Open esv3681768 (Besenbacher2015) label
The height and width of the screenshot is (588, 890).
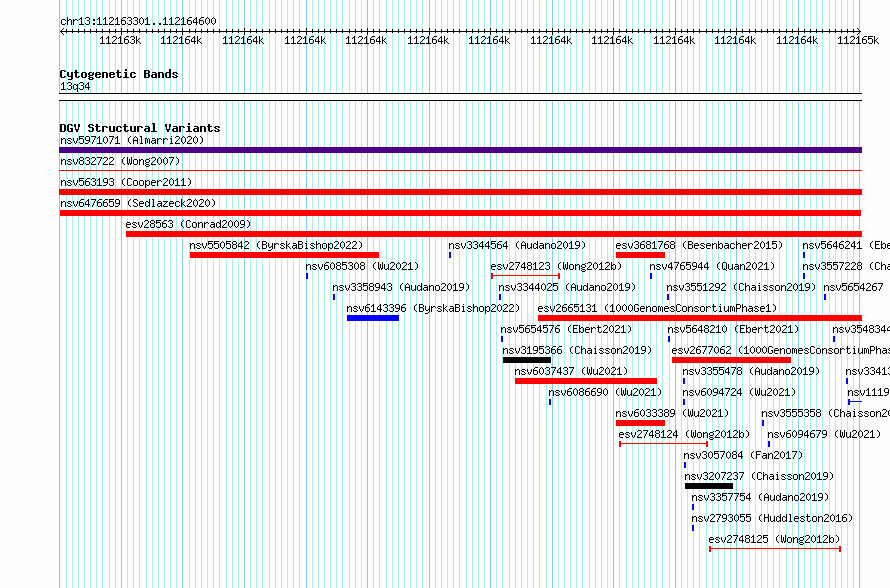tap(699, 245)
